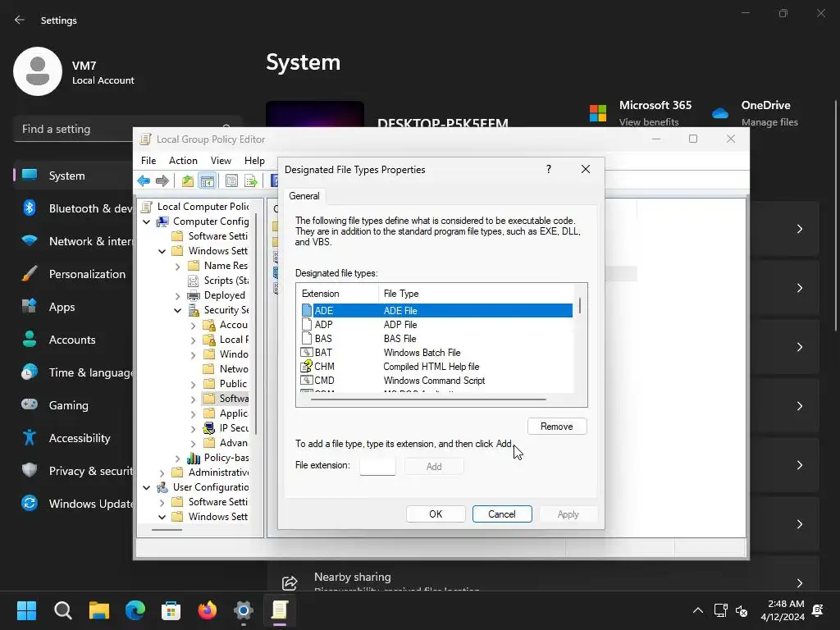840x630 pixels.
Task: Open Gaming in Settings sidebar
Action: pyautogui.click(x=75, y=405)
